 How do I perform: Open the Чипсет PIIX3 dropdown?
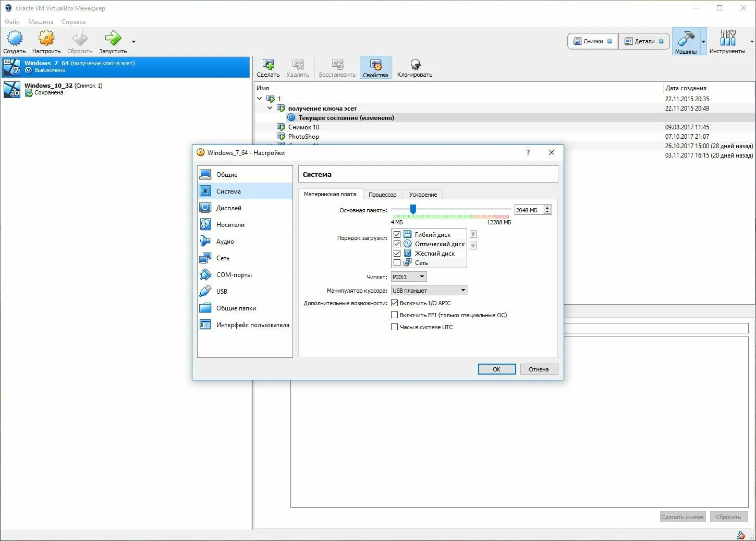point(409,277)
